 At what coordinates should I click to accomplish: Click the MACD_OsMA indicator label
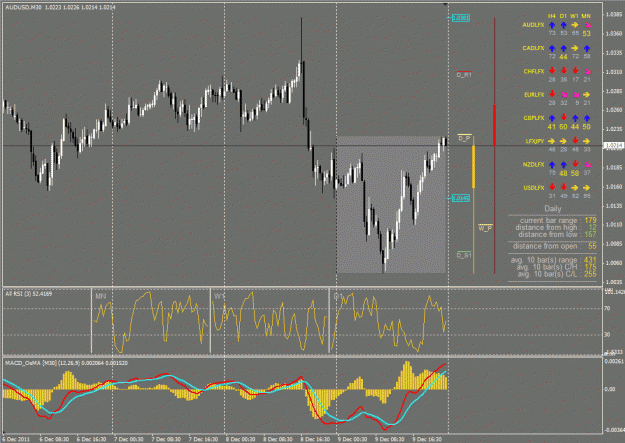(x=66, y=363)
